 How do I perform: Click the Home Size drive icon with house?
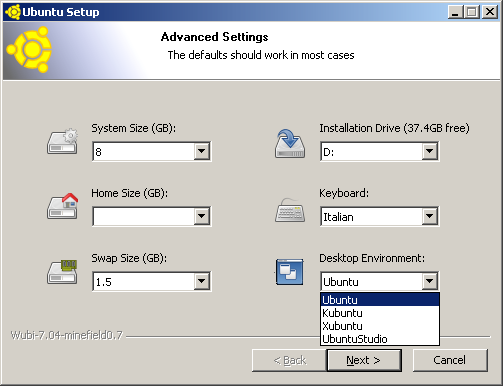pyautogui.click(x=62, y=206)
